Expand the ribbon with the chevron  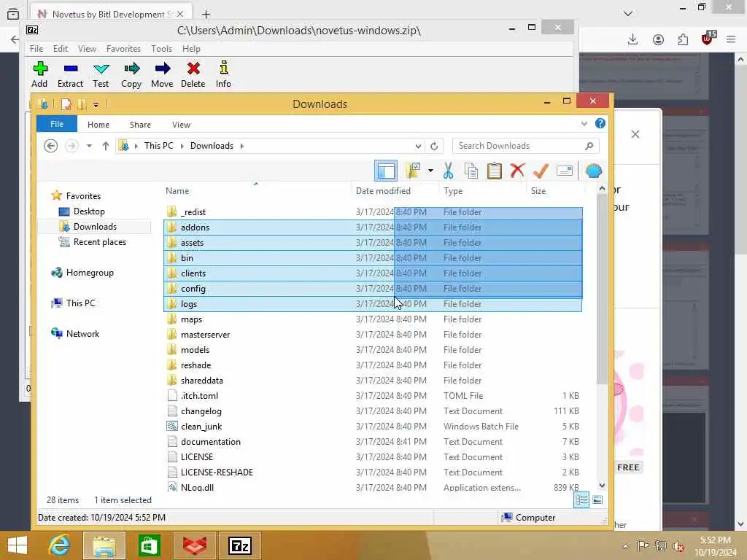(584, 124)
